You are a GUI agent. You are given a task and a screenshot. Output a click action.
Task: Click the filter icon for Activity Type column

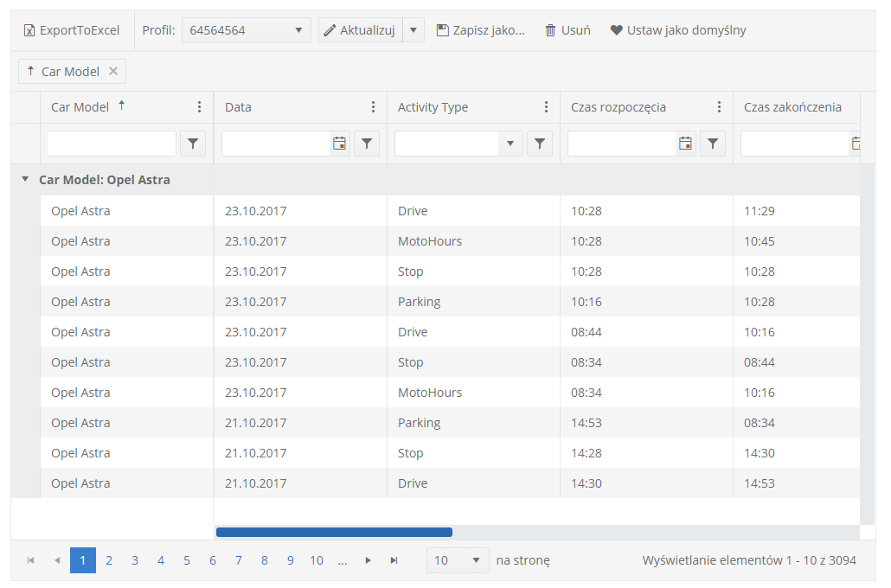[x=539, y=144]
